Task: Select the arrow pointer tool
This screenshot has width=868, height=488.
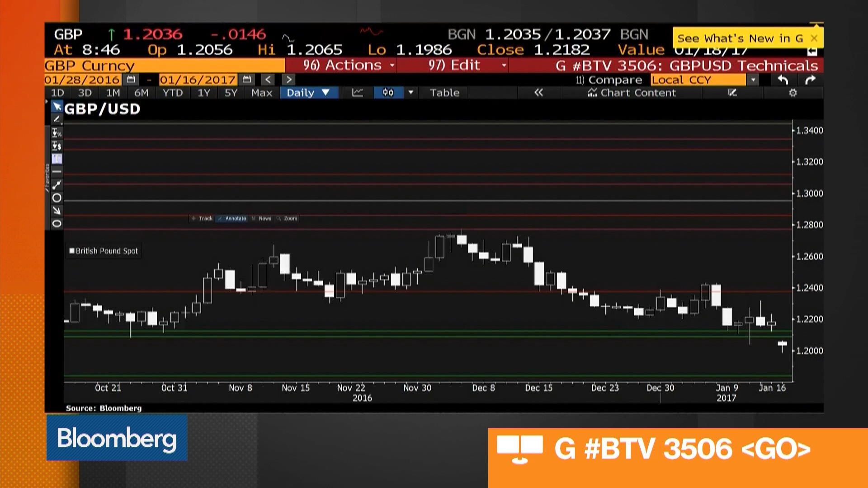Action: click(57, 107)
